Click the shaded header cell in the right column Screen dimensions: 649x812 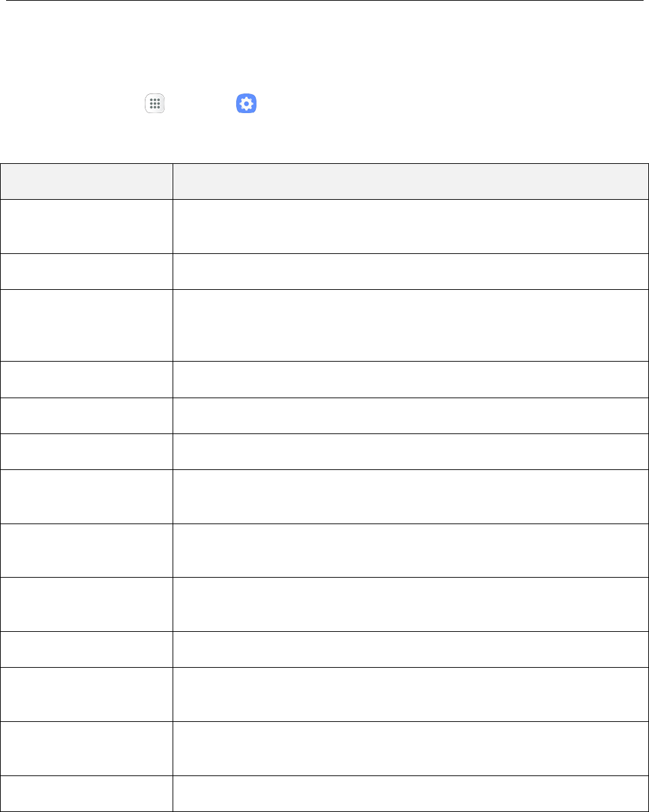(410, 181)
